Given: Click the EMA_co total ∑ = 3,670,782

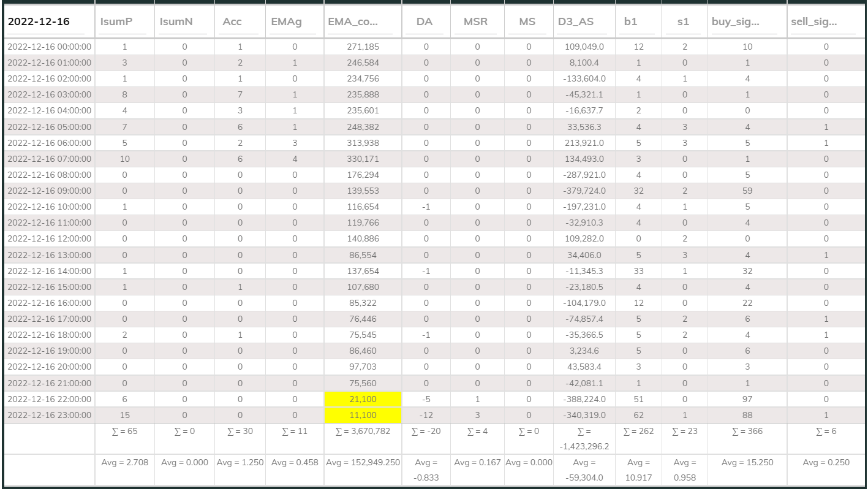Looking at the screenshot, I should pyautogui.click(x=364, y=432).
